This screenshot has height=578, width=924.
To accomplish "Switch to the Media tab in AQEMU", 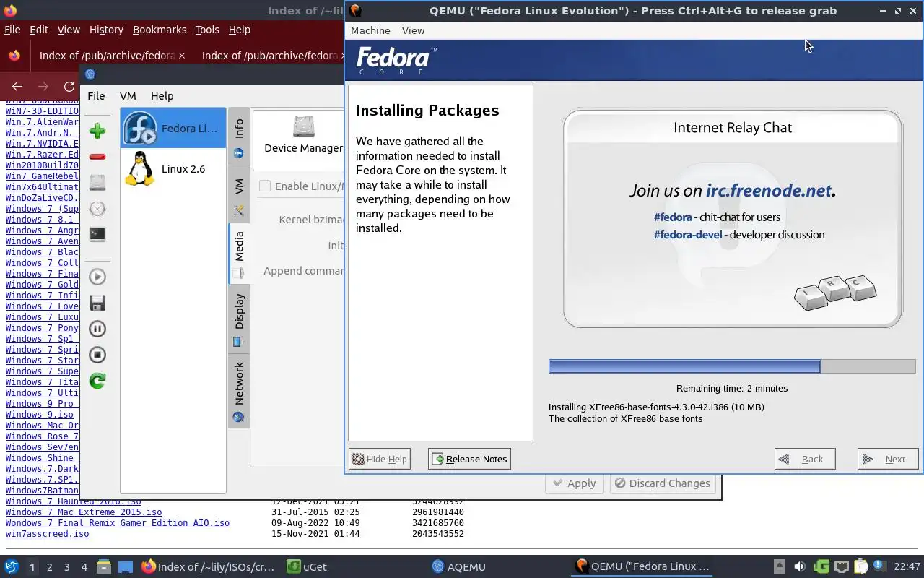I will tap(239, 254).
